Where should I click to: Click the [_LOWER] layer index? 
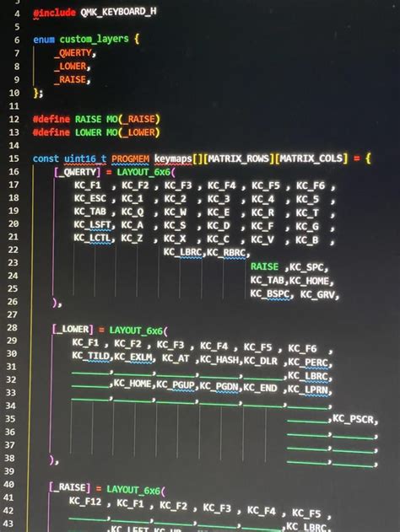tap(73, 329)
